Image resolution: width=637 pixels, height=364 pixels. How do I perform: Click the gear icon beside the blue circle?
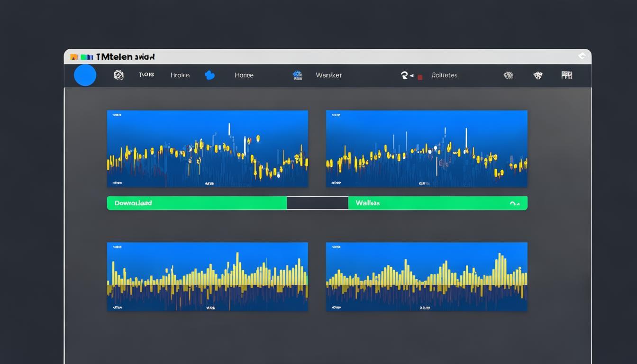(x=118, y=75)
